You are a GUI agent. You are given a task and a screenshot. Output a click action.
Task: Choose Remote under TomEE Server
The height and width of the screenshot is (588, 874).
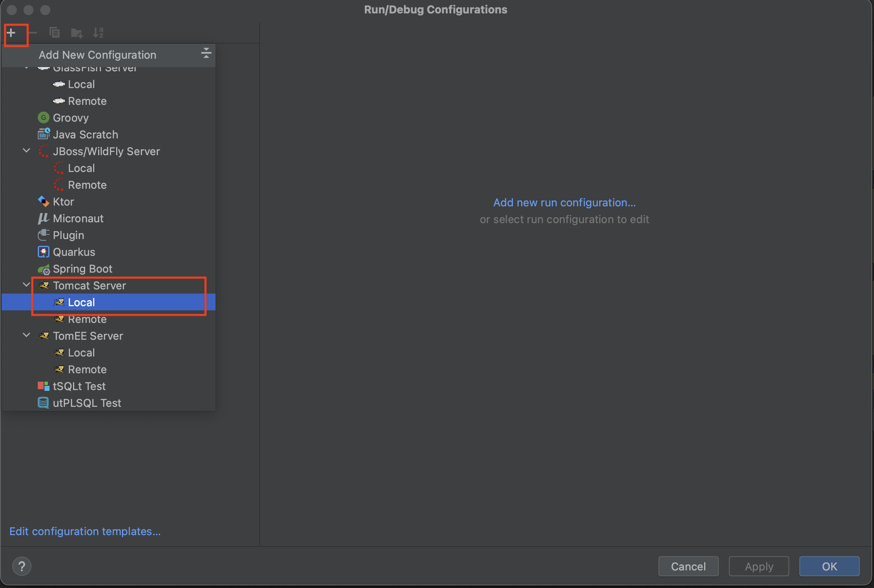(87, 369)
